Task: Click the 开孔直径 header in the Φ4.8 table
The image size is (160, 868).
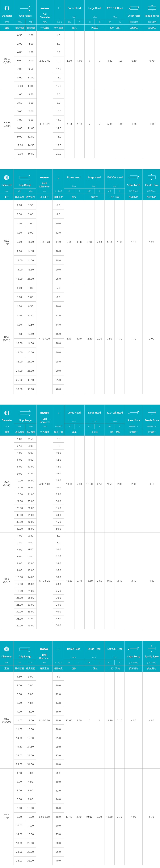Action: 44,432
